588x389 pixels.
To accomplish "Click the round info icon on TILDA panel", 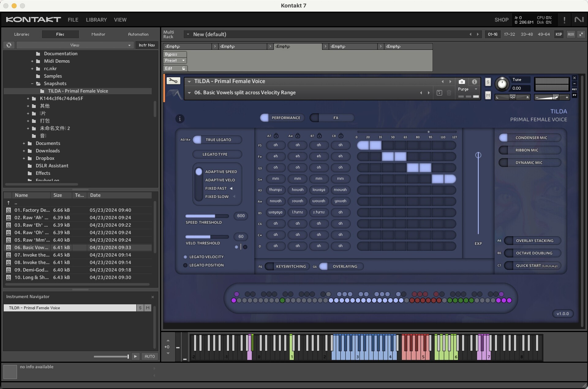I will coord(180,119).
